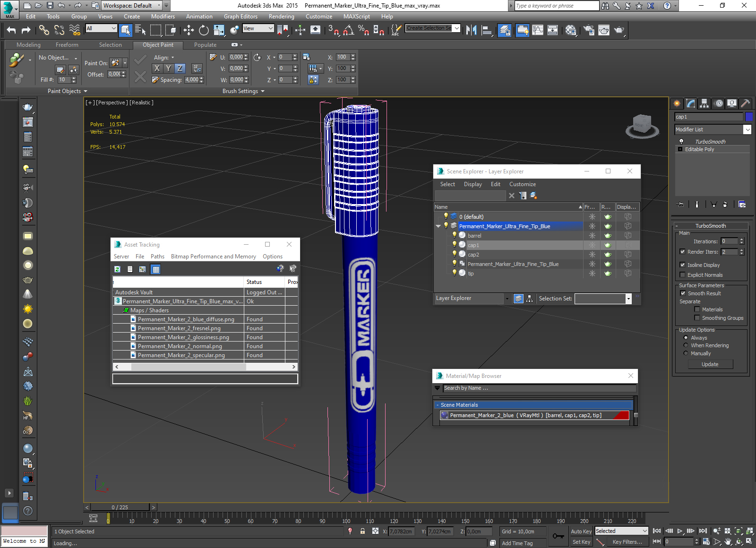Open the Rendering menu
Viewport: 756px width, 548px height.
pos(281,17)
